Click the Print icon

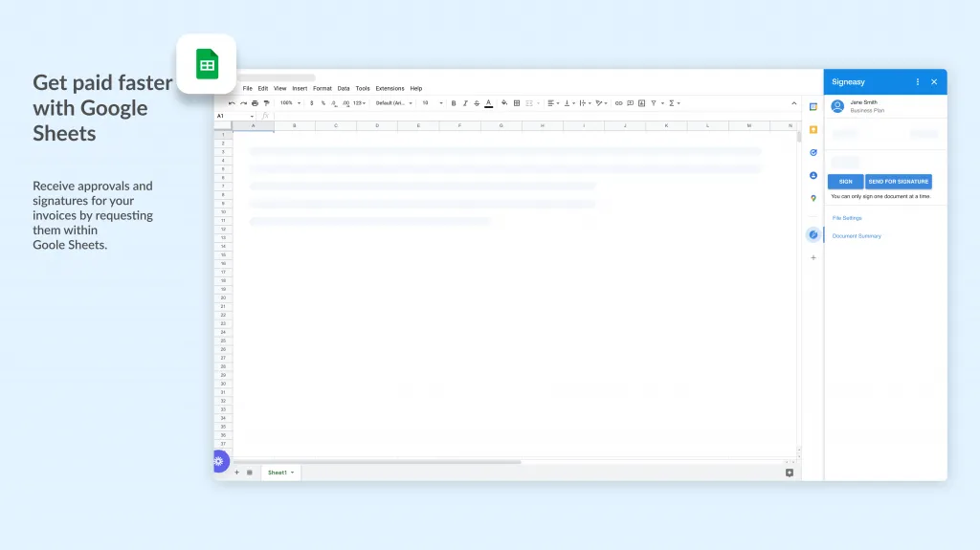pos(255,103)
